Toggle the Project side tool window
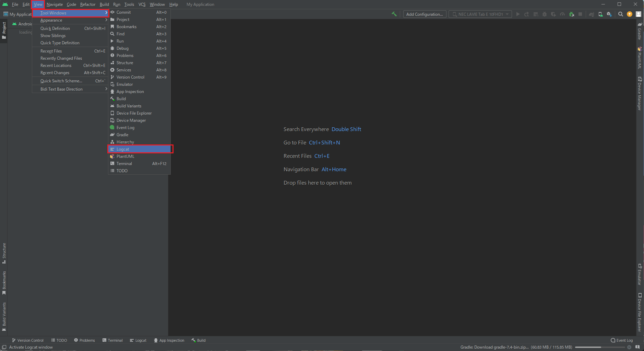This screenshot has height=351, width=644. coord(4,30)
